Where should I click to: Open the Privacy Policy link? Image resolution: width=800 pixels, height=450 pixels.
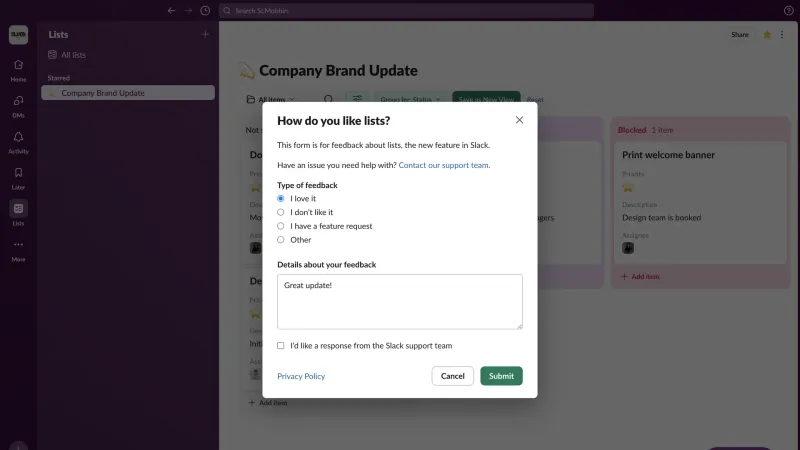coord(301,376)
